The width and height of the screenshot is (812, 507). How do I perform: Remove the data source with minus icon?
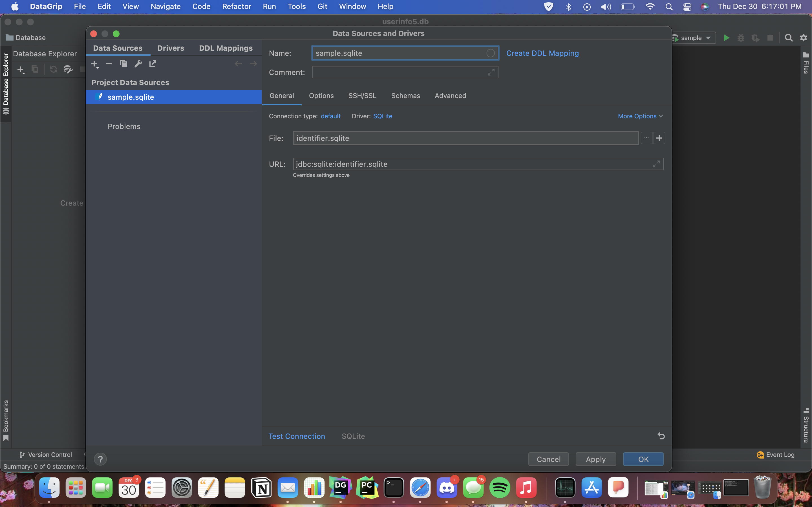(x=108, y=63)
